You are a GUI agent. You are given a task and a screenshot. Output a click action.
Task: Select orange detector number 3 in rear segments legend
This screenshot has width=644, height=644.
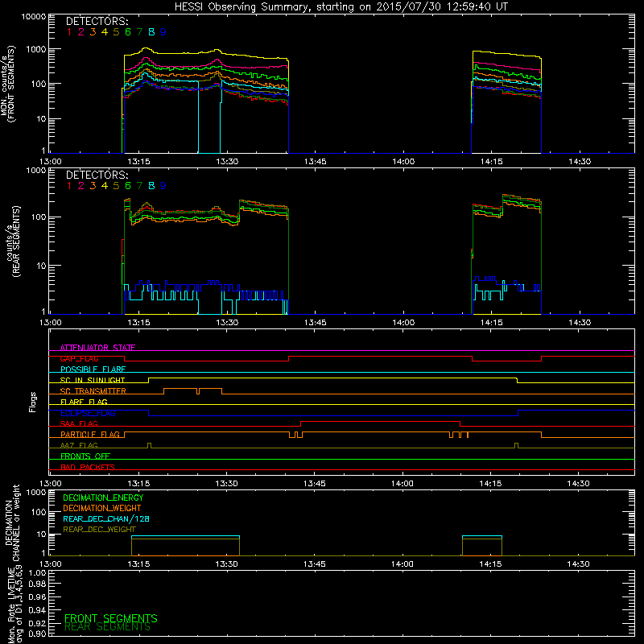(93, 186)
